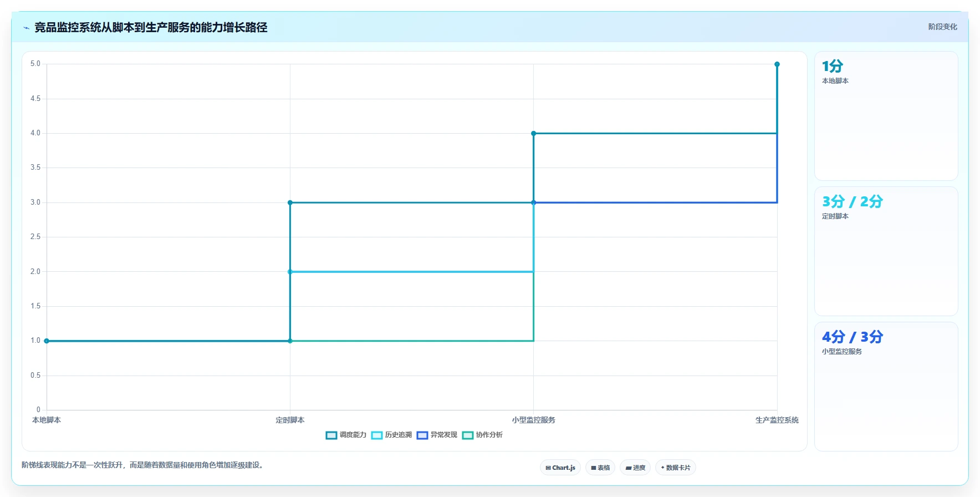This screenshot has width=980, height=497.
Task: Click the 生产监控系统 x-axis label
Action: click(x=777, y=420)
